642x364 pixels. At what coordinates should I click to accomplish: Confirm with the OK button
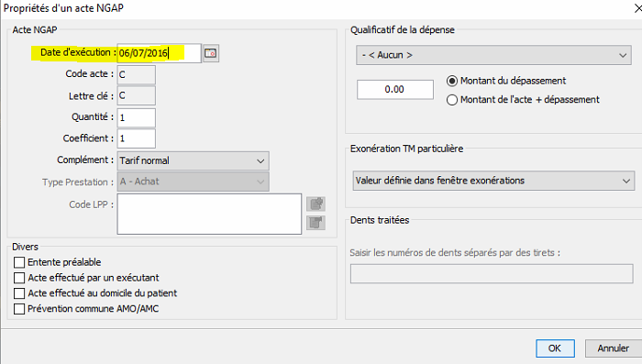pyautogui.click(x=555, y=348)
